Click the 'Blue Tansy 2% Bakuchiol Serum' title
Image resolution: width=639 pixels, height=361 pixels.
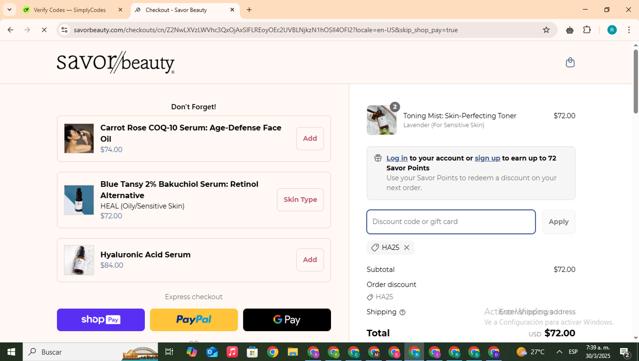click(179, 189)
